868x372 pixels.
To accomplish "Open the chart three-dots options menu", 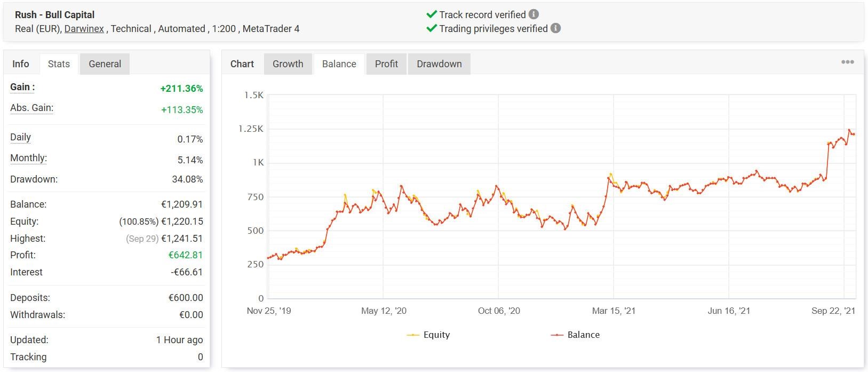I will 847,62.
